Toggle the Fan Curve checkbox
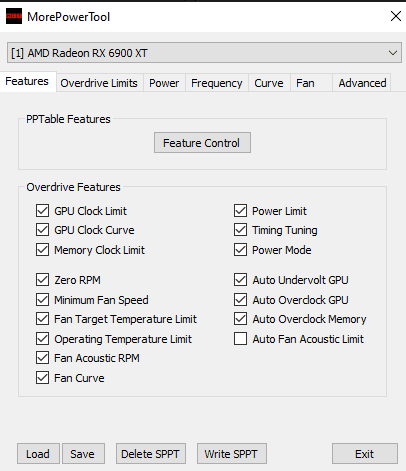The height and width of the screenshot is (471, 406). coord(42,378)
